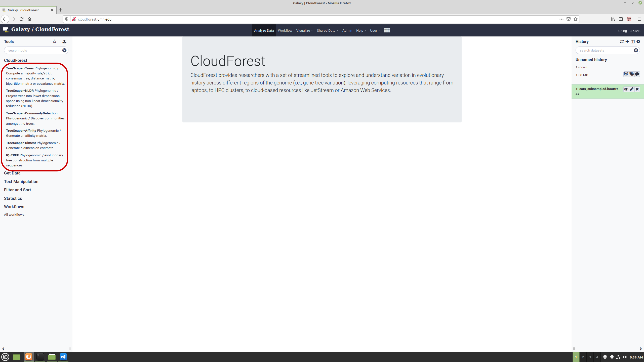The width and height of the screenshot is (644, 362).
Task: Click the upload data icon in Tools
Action: click(64, 41)
